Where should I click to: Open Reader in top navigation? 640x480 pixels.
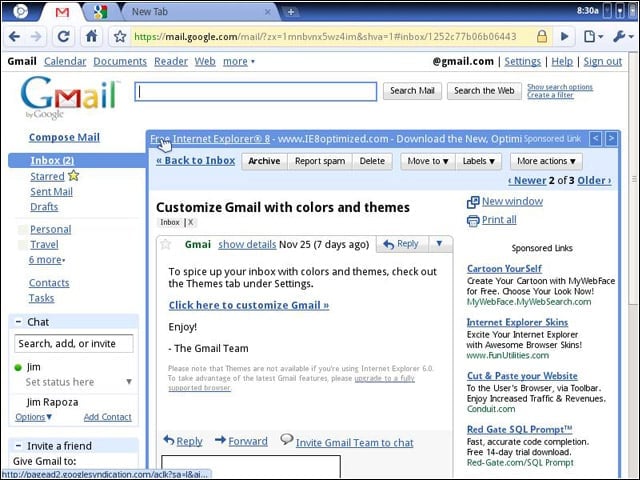[171, 61]
